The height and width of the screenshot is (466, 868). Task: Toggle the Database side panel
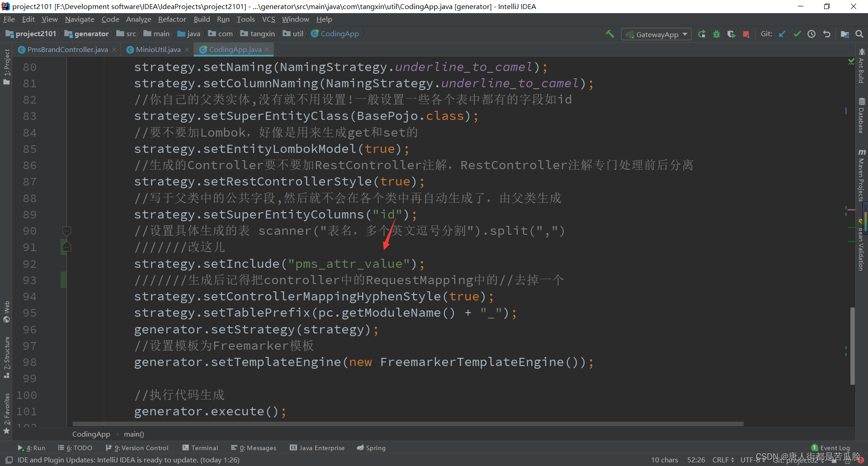[x=862, y=116]
